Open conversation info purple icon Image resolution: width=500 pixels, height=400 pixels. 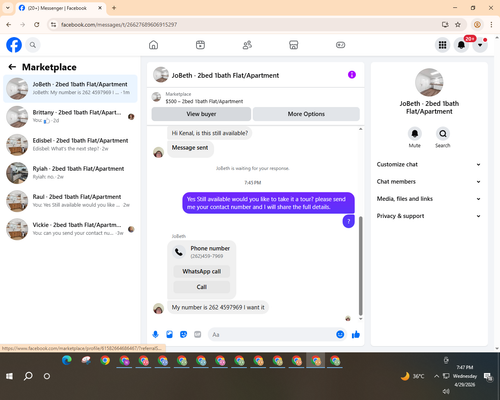[x=352, y=75]
